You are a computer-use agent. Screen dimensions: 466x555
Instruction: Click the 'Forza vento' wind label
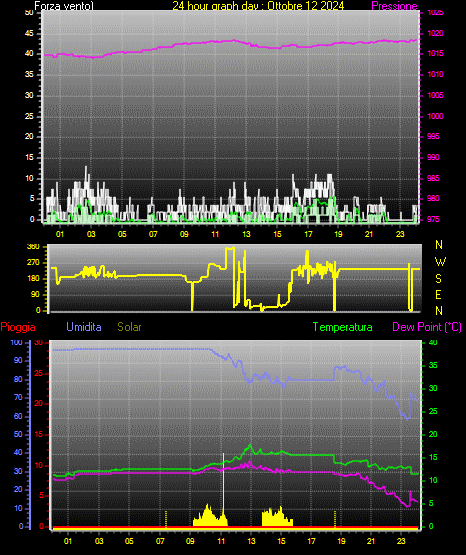pyautogui.click(x=64, y=6)
